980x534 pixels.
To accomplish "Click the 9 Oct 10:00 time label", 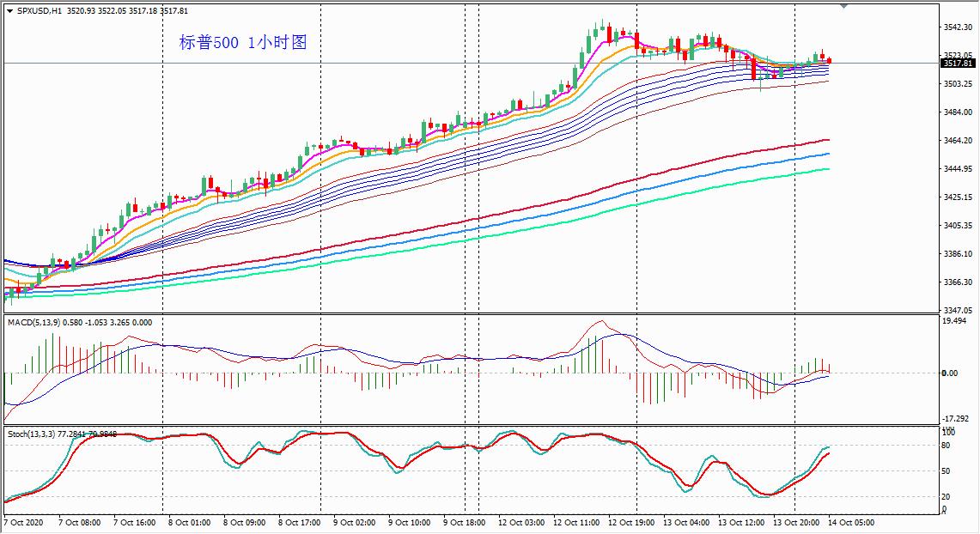I will (409, 523).
